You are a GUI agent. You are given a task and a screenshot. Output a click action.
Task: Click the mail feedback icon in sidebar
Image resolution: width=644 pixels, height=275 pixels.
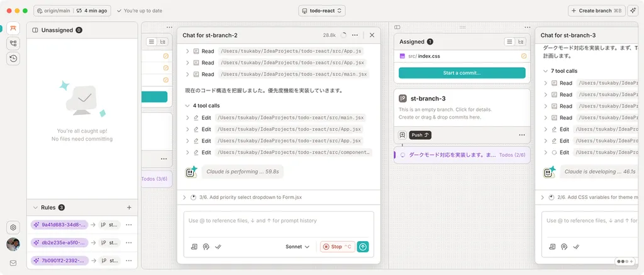point(13,263)
